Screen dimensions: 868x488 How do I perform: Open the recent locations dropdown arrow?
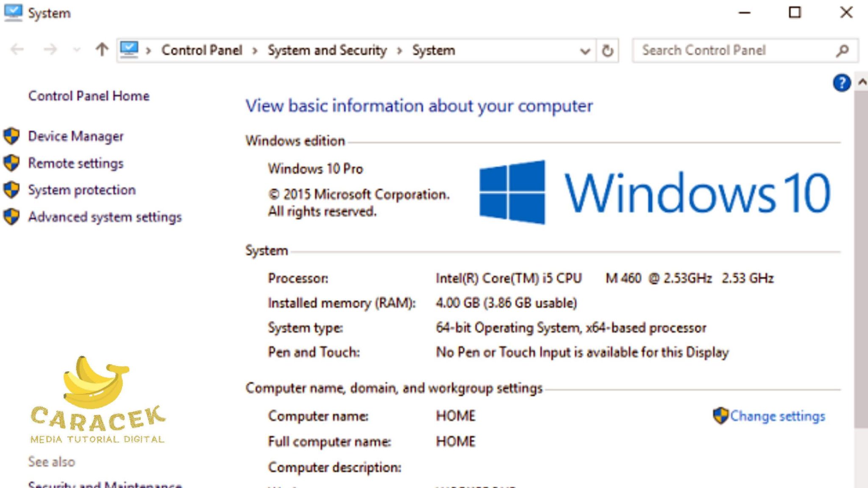click(x=77, y=50)
